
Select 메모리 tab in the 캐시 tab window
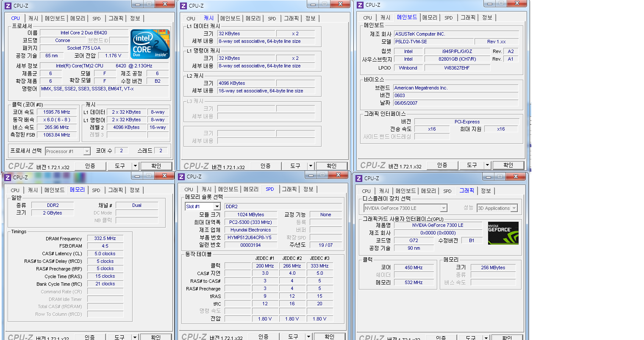pyautogui.click(x=253, y=19)
